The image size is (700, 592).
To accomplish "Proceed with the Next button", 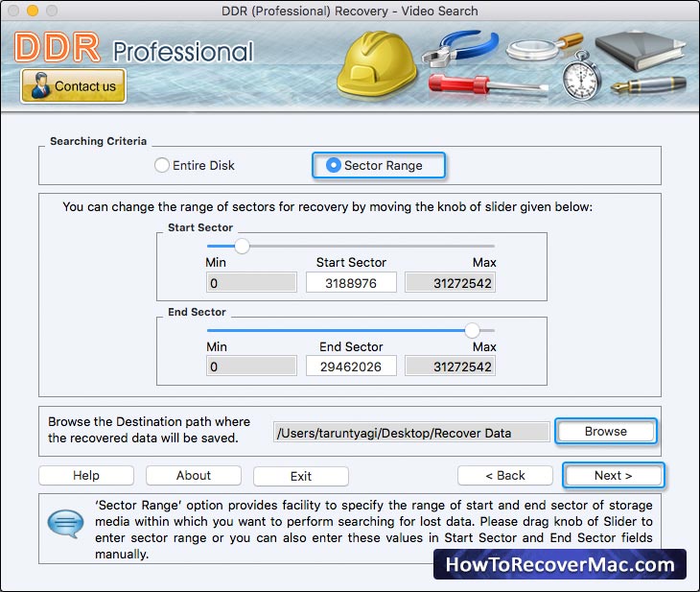I will point(614,475).
